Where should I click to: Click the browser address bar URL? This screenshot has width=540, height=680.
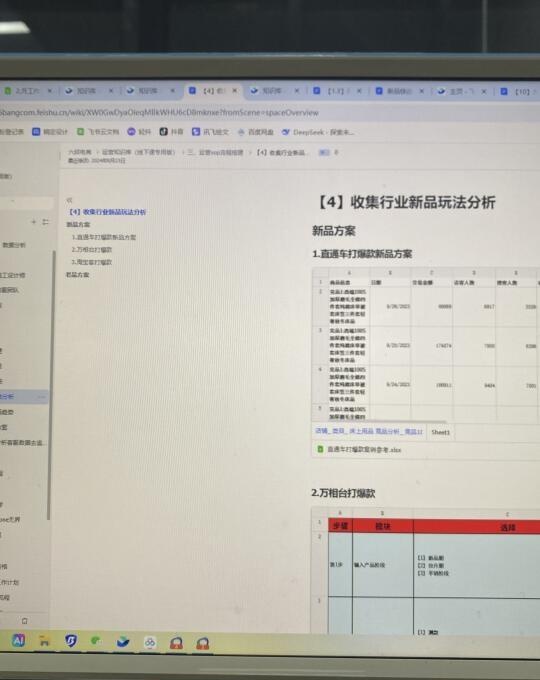click(x=159, y=113)
